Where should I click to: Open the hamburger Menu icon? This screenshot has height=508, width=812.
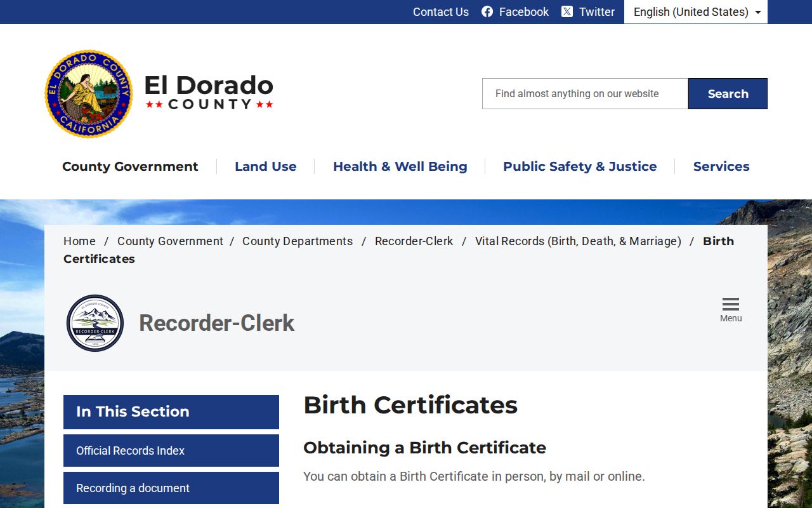(731, 304)
